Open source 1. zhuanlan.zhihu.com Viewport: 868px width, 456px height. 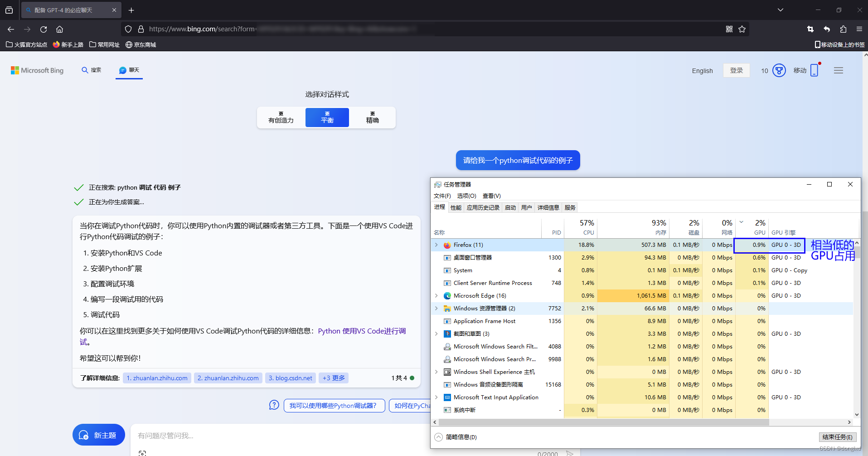coord(157,378)
